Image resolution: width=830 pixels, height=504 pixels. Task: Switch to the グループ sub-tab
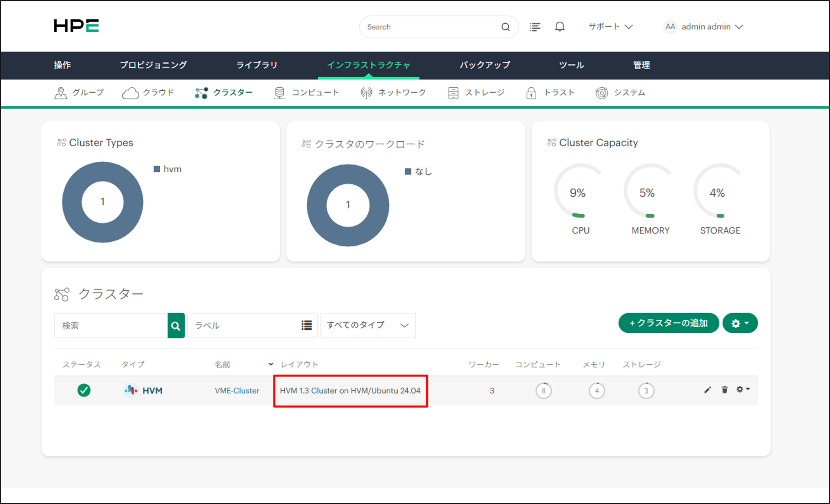tap(79, 93)
